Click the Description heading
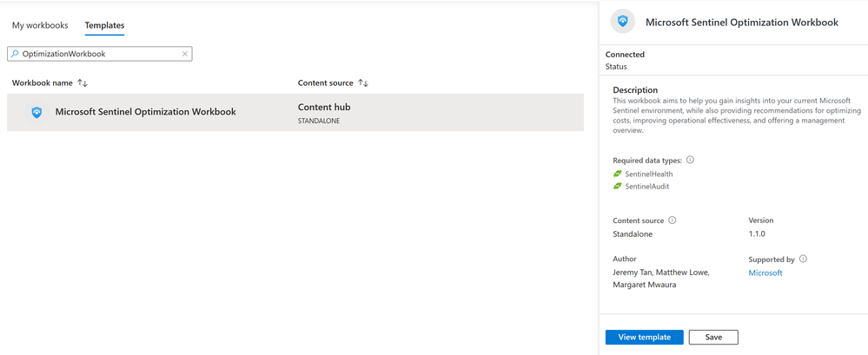This screenshot has height=355, width=868. click(x=635, y=89)
